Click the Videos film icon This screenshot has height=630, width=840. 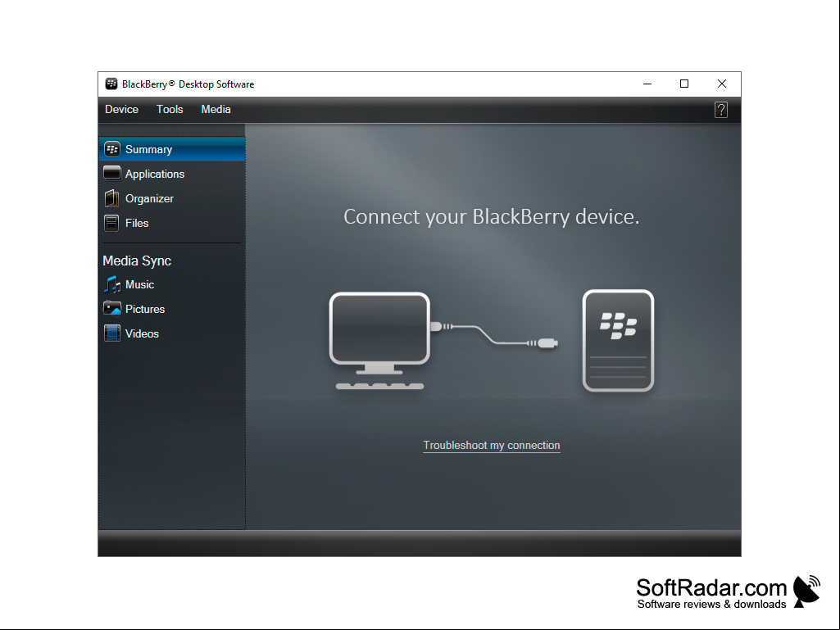click(x=112, y=333)
